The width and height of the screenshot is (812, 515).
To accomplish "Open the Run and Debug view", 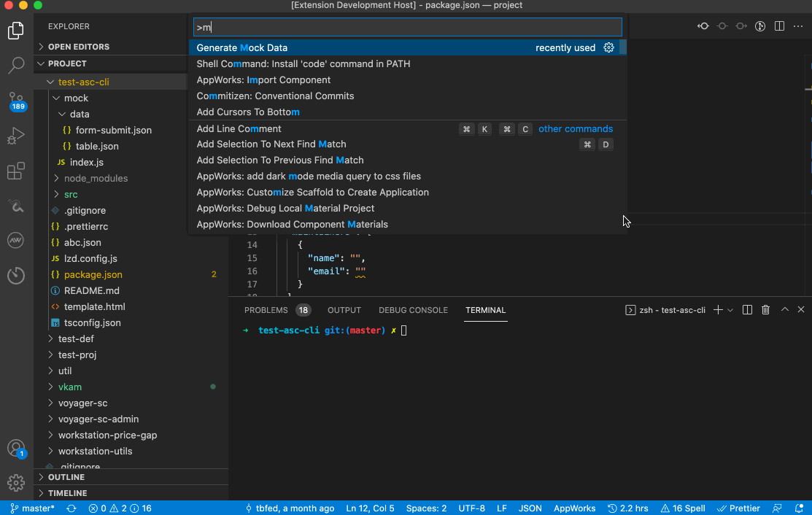I will coord(16,136).
